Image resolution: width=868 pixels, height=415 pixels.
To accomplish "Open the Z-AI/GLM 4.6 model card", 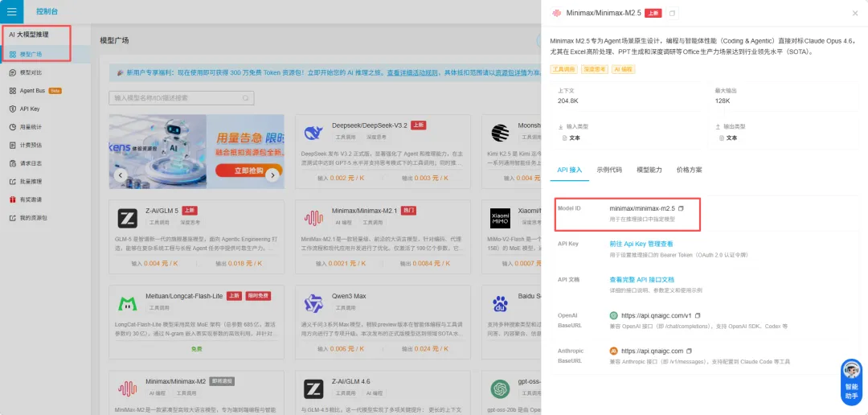I will click(x=383, y=392).
